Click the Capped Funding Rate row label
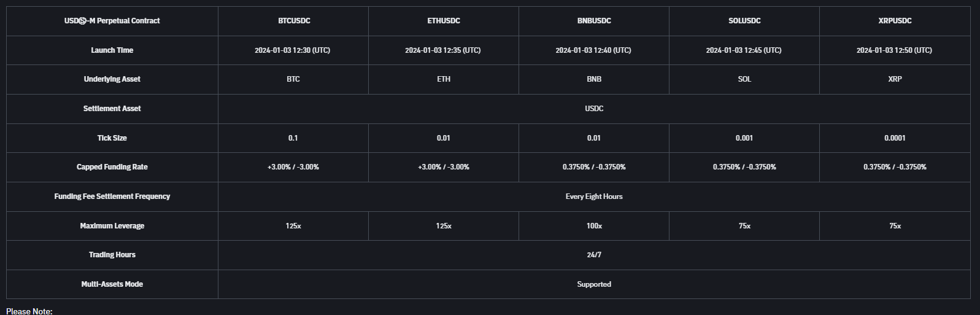 point(112,167)
